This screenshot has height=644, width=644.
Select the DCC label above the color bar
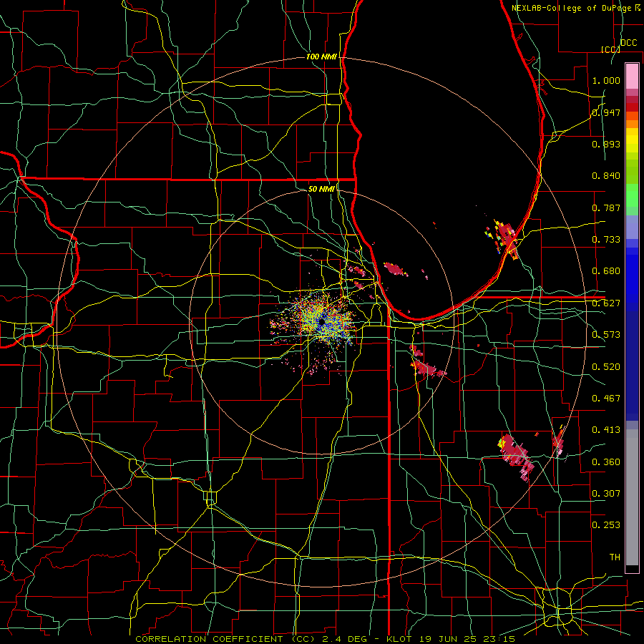click(629, 42)
